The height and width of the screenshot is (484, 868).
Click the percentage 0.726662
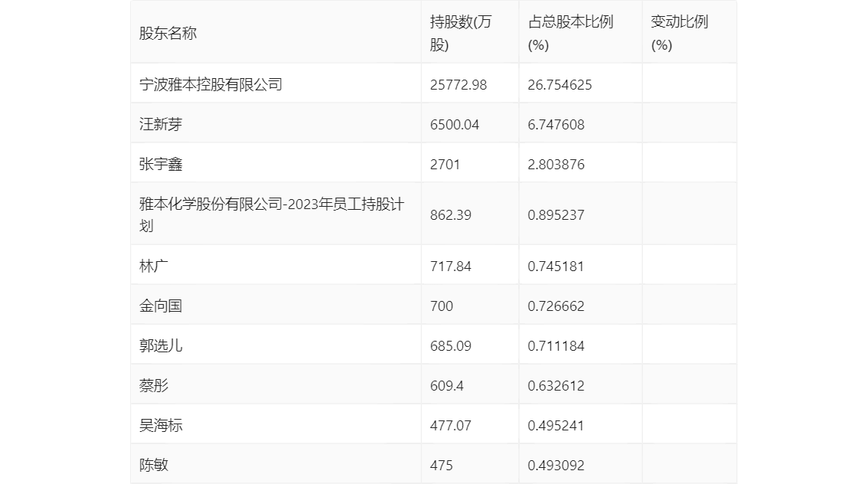pyautogui.click(x=556, y=306)
